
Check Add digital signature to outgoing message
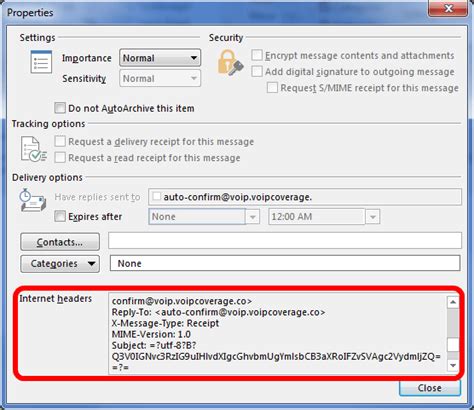tap(257, 71)
